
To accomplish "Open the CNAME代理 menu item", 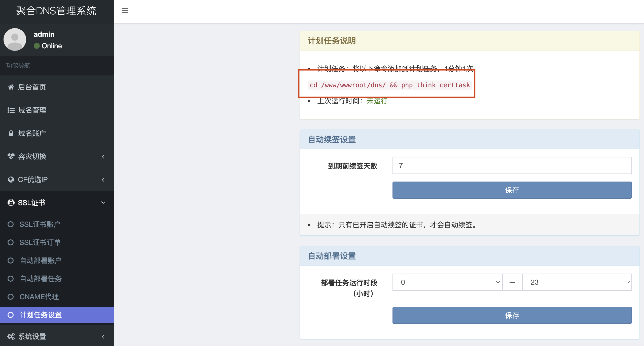I will tap(39, 296).
